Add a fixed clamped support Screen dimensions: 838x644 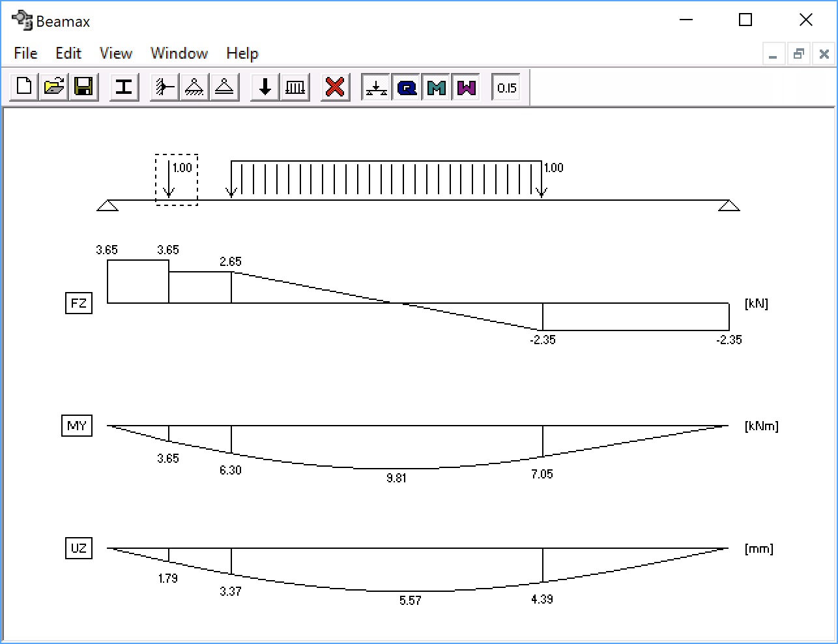pos(164,87)
